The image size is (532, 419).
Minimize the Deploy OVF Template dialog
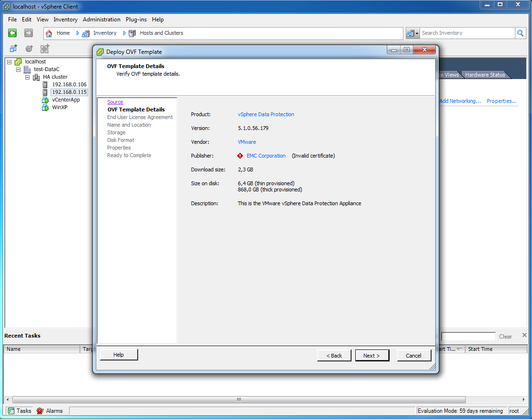[393, 50]
